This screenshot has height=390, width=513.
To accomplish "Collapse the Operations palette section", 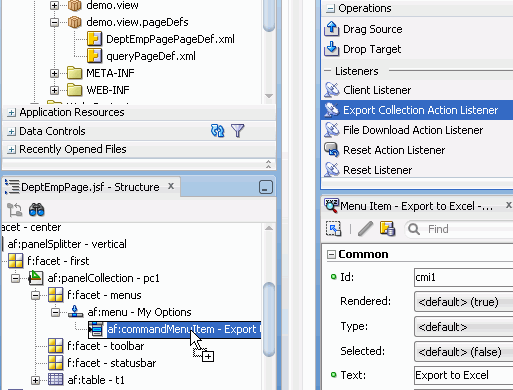I will coord(330,9).
